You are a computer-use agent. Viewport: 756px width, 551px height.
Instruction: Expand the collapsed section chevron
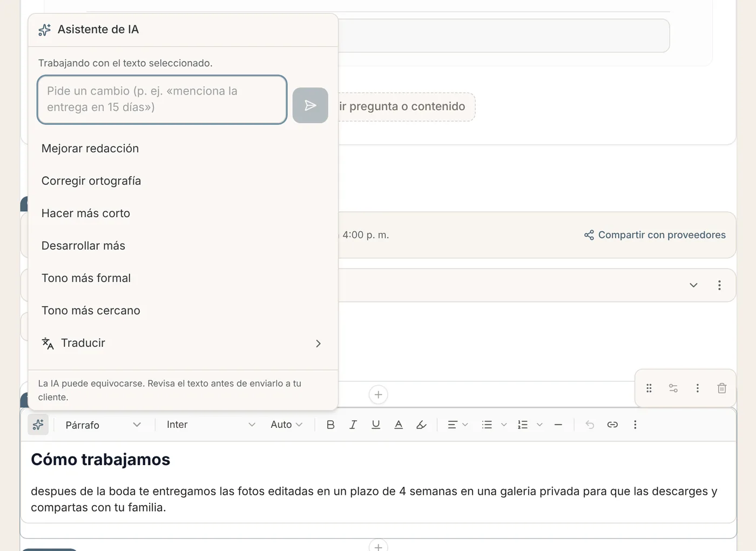click(693, 285)
